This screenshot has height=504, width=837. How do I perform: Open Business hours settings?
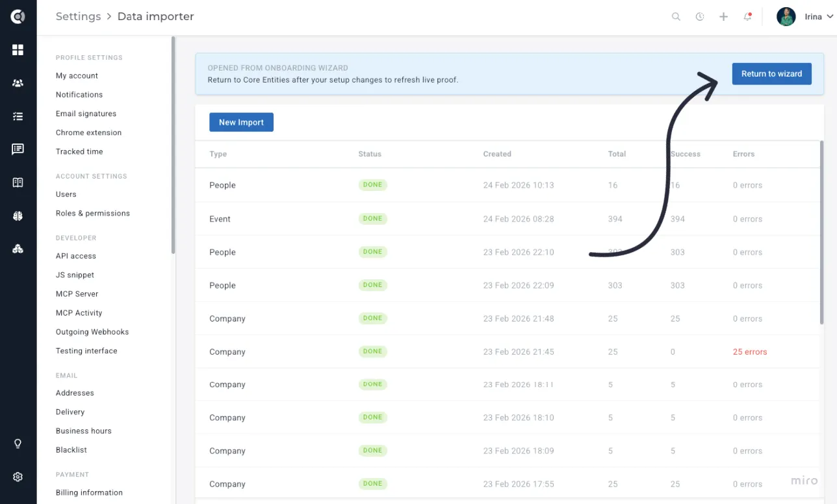point(83,431)
